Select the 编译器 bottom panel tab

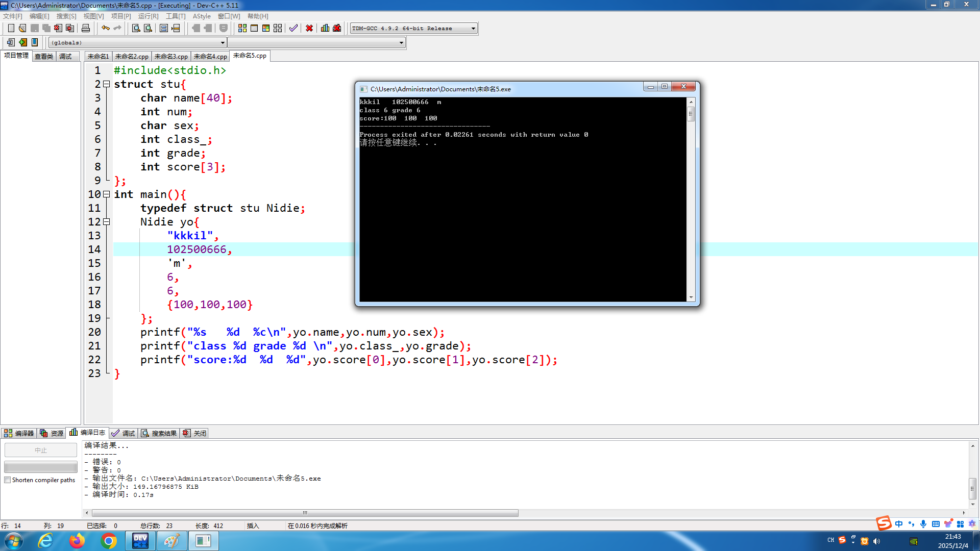19,433
